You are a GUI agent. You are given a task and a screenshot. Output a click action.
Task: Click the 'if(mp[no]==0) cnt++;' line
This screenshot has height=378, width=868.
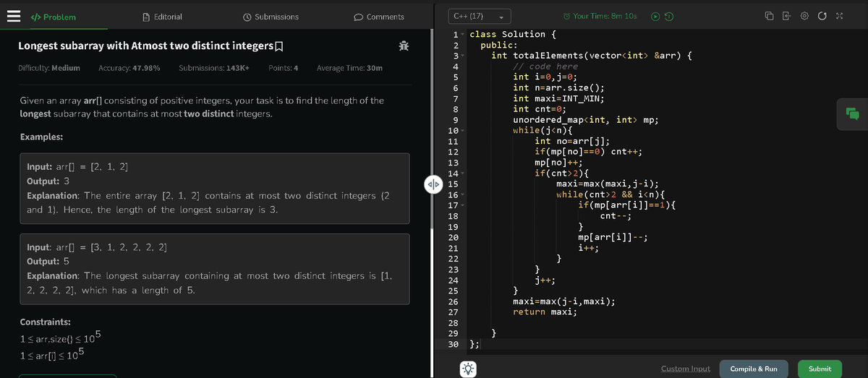coord(588,152)
